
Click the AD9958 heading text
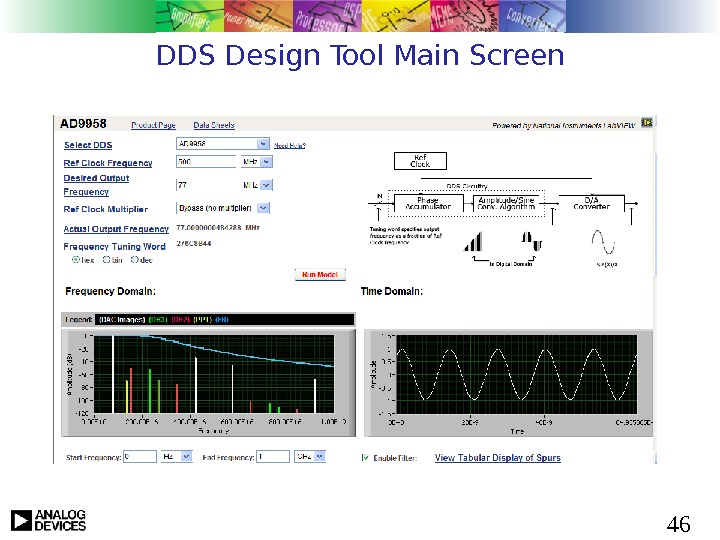click(83, 124)
